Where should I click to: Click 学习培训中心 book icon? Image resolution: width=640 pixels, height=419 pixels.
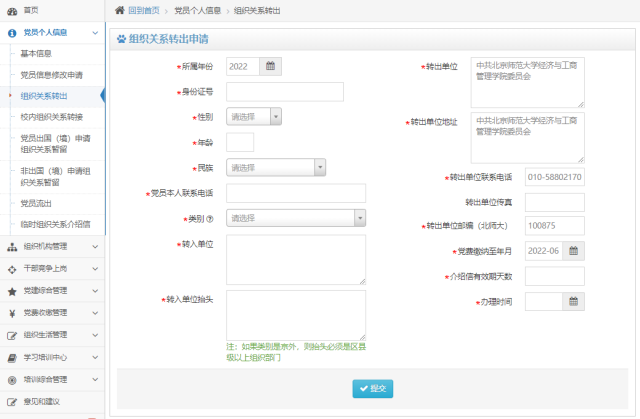pyautogui.click(x=12, y=357)
